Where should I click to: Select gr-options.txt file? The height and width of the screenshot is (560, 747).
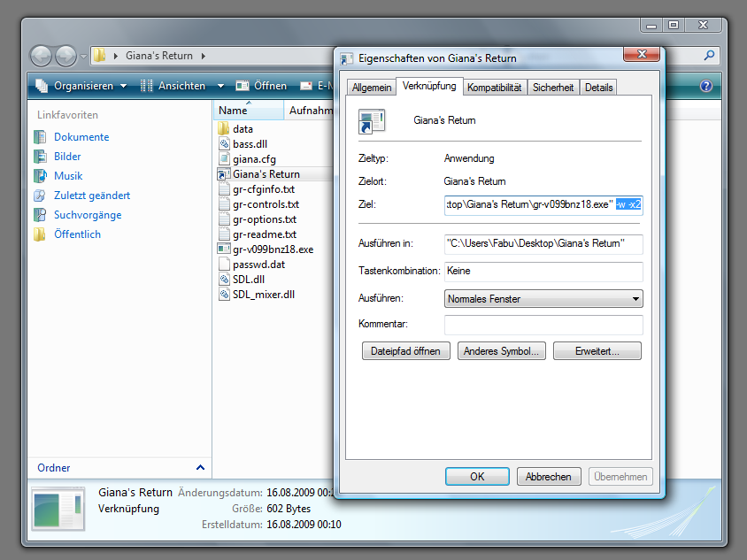tap(265, 219)
